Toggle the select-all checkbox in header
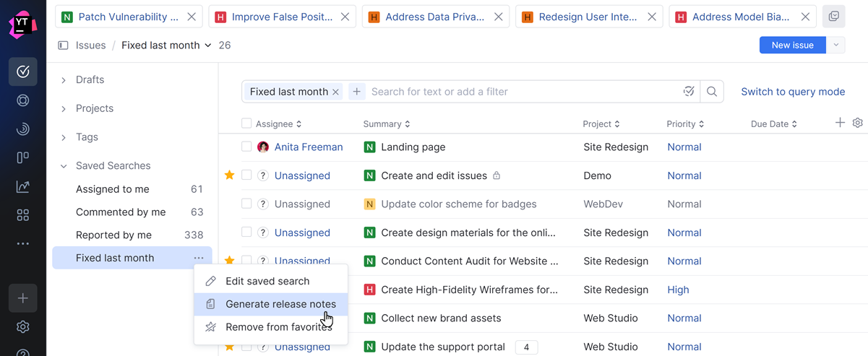868x356 pixels. 246,123
